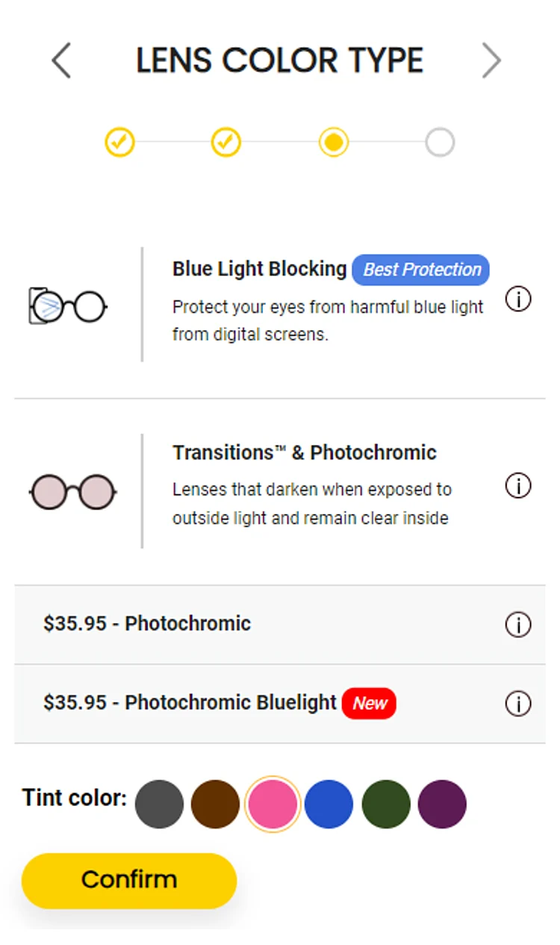Click the tinted photochromic glasses icon

(x=72, y=492)
